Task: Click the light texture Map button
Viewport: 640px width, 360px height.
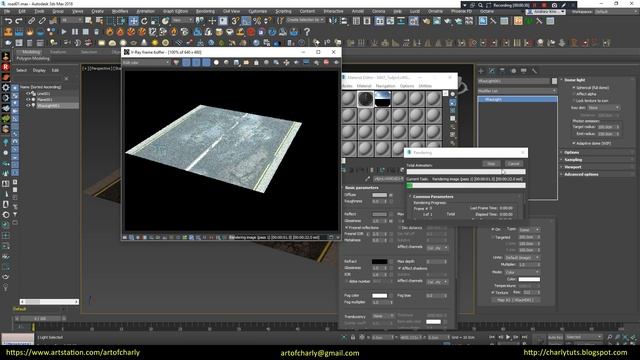Action: [516, 300]
